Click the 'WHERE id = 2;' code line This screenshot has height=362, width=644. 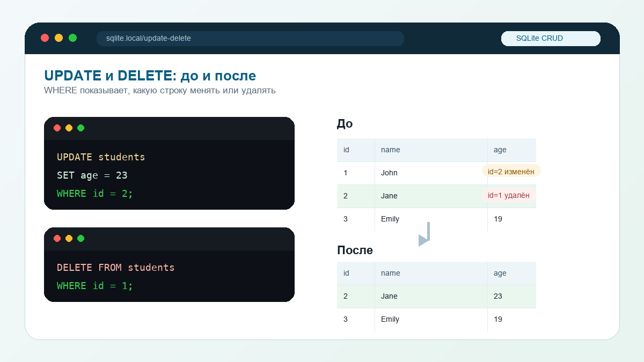95,194
